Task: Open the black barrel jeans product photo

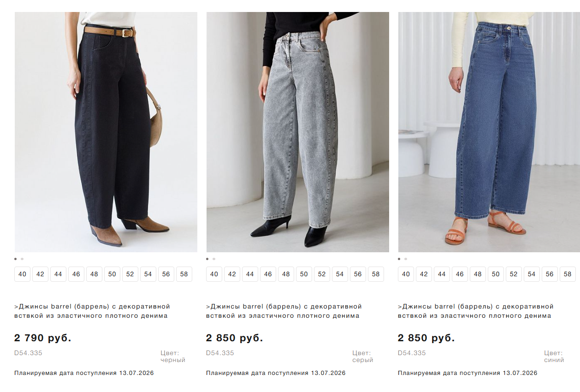Action: (106, 132)
